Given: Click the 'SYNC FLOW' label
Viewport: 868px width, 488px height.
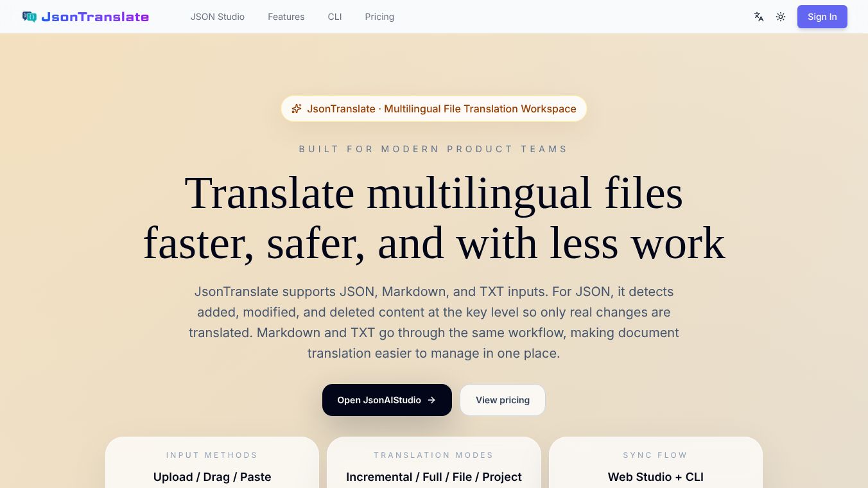Looking at the screenshot, I should pyautogui.click(x=655, y=455).
